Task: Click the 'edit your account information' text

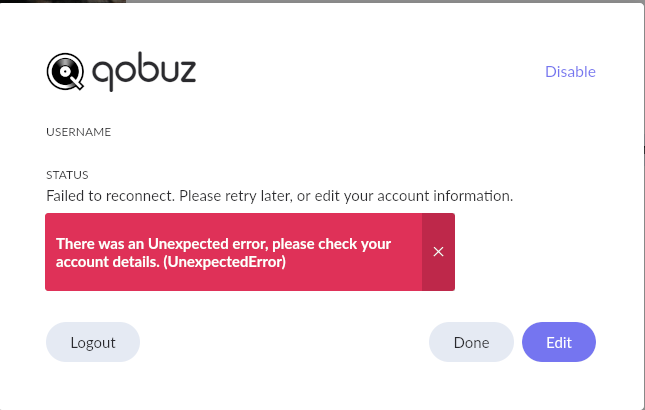Action: coord(414,196)
